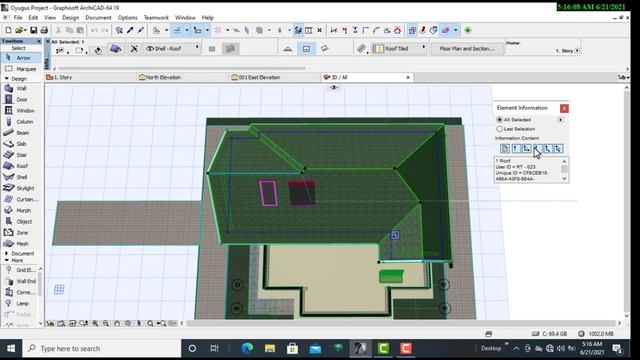Select the Mesh tool
This screenshot has width=640, height=360.
pos(21,244)
